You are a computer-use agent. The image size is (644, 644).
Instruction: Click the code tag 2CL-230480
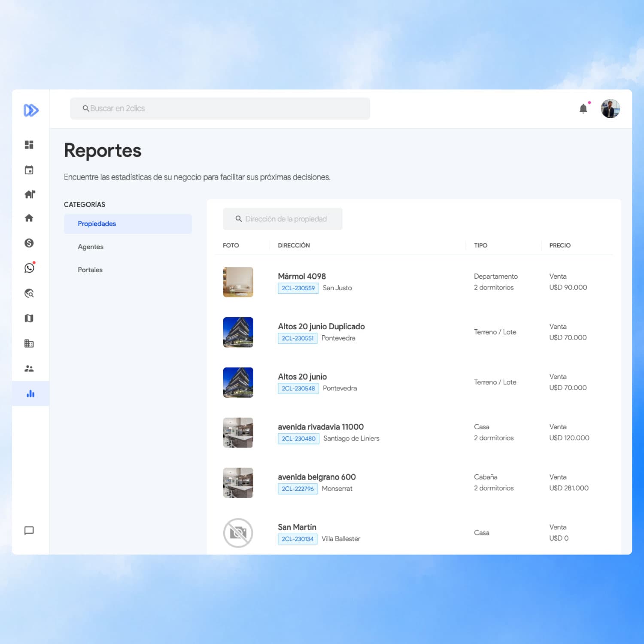coord(298,439)
